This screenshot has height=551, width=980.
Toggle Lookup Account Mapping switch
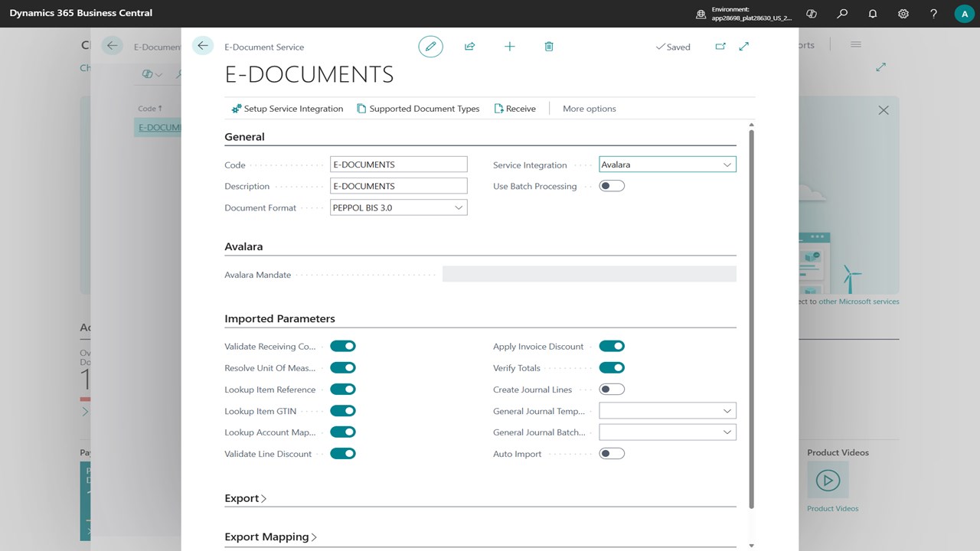click(343, 432)
